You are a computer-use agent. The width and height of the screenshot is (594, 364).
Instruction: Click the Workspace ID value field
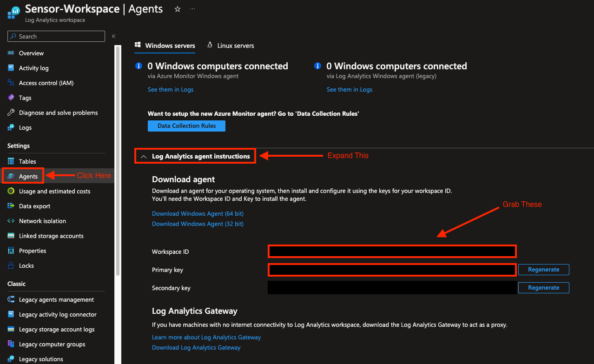(x=392, y=251)
